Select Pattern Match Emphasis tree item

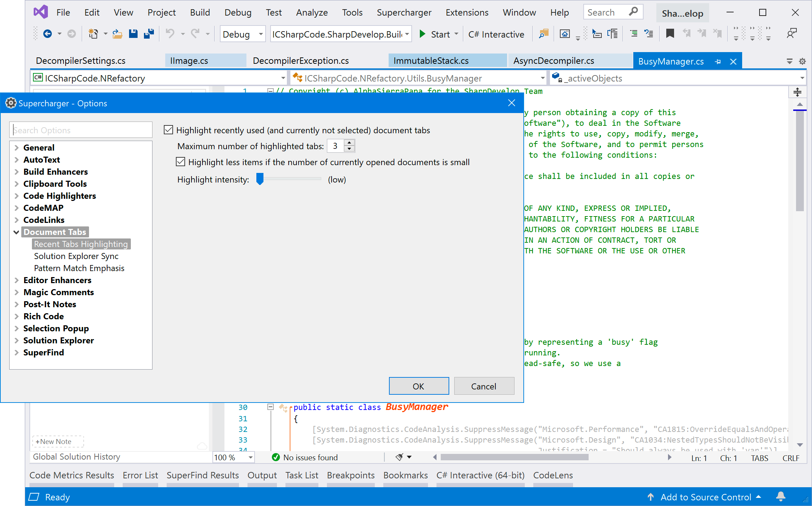79,268
